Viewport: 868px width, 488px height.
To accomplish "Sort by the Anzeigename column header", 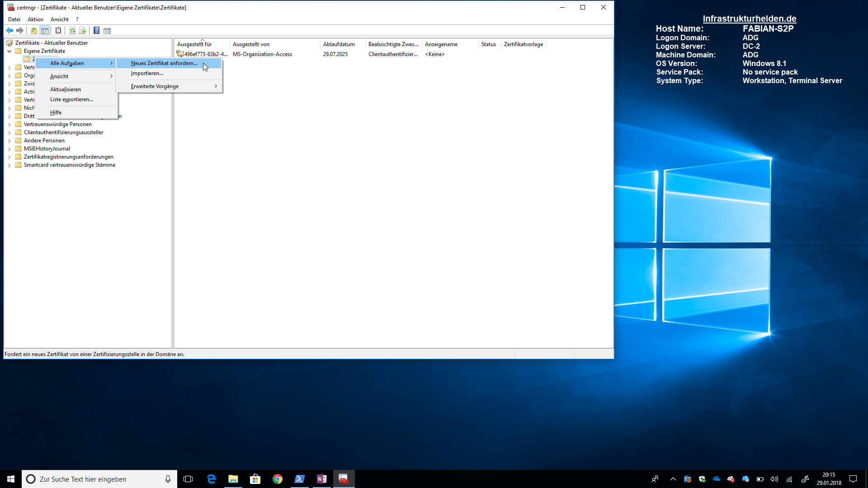I will 450,44.
